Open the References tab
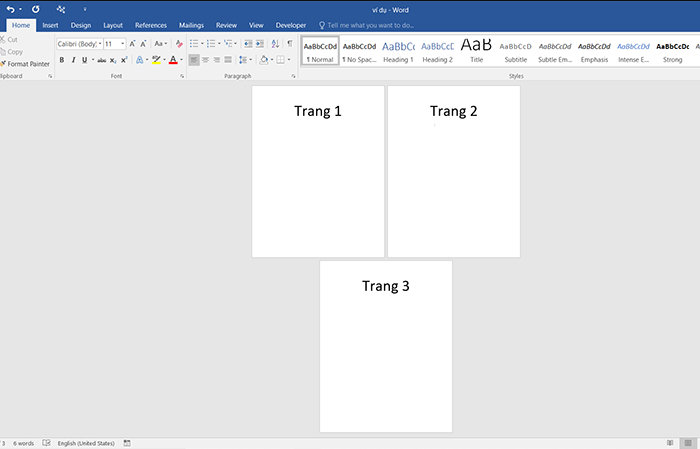The image size is (700, 449). [x=151, y=25]
